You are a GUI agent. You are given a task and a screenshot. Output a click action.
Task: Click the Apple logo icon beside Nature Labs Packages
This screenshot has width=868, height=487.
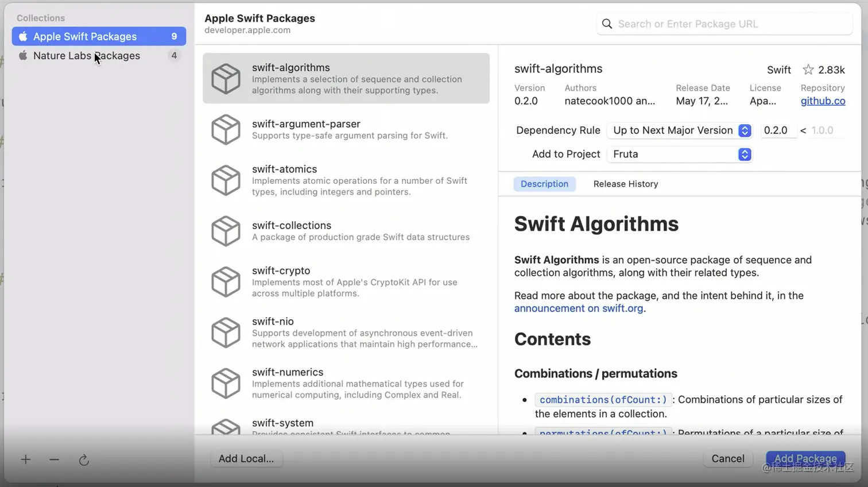click(23, 56)
